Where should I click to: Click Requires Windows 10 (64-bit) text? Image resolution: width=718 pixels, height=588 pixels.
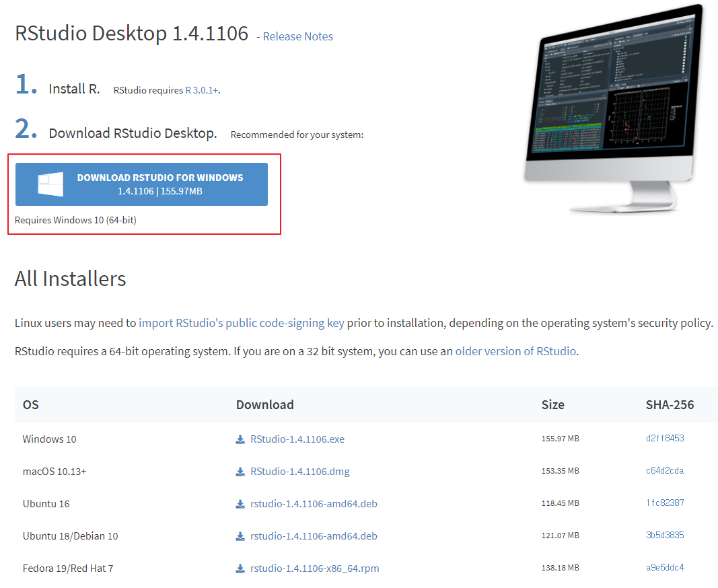click(x=75, y=220)
